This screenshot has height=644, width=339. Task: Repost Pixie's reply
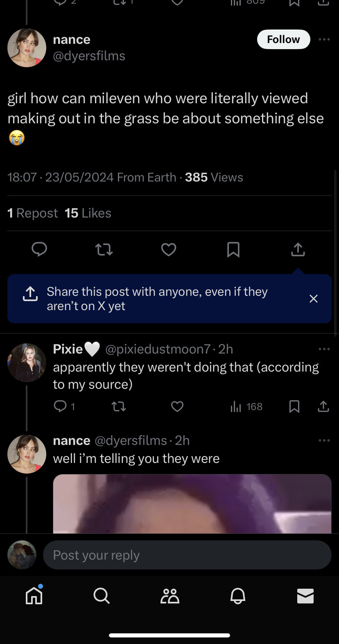(119, 406)
